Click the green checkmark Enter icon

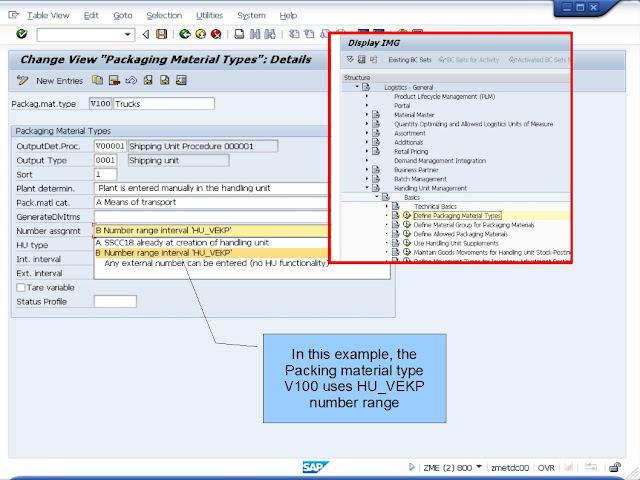[22, 34]
